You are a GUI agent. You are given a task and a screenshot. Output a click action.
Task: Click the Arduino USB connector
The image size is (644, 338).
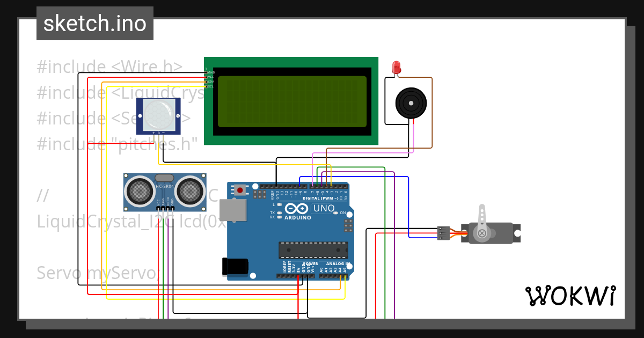[232, 209]
